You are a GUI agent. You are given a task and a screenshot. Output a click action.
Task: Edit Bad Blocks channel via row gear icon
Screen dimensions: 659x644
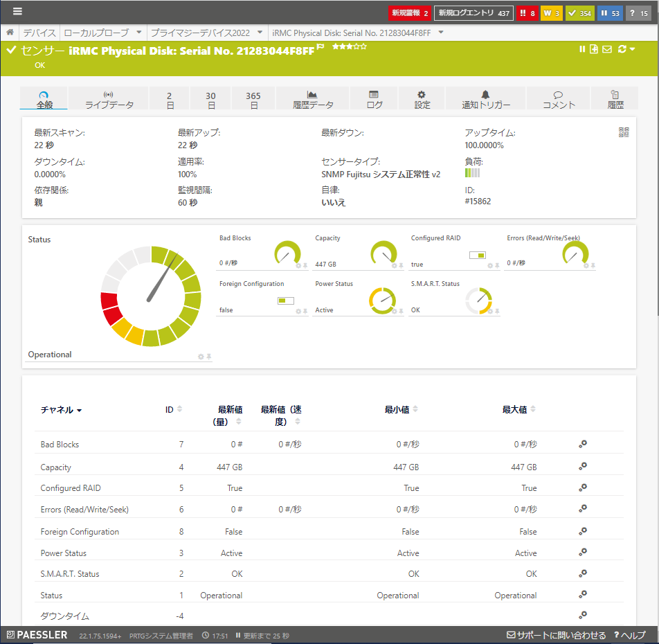(x=583, y=444)
